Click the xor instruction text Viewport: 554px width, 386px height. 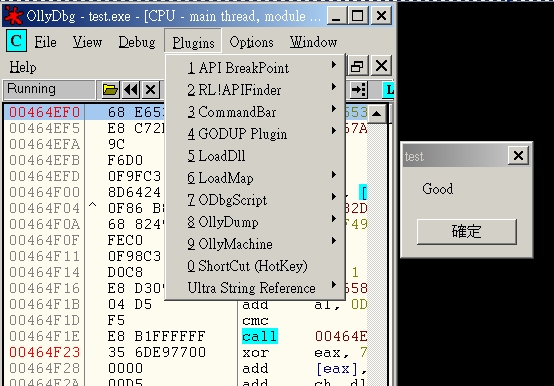coord(255,352)
